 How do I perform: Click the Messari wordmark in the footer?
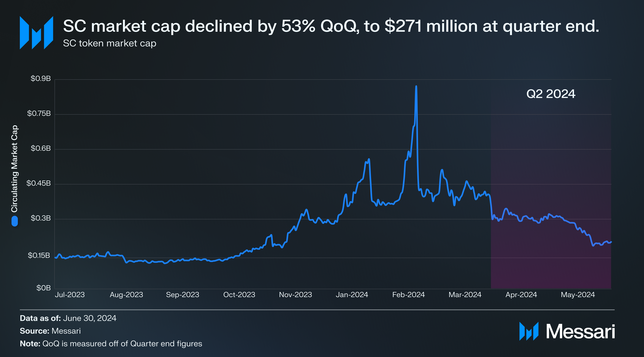[x=580, y=332]
